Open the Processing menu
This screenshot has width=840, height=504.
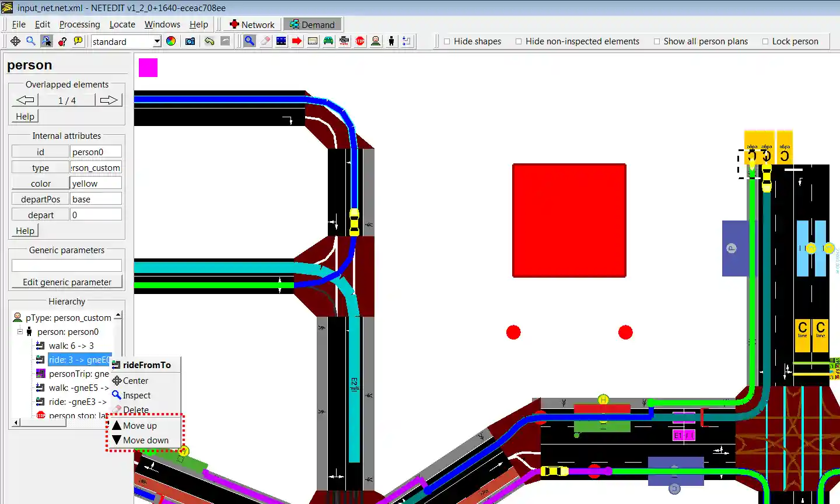coord(79,24)
